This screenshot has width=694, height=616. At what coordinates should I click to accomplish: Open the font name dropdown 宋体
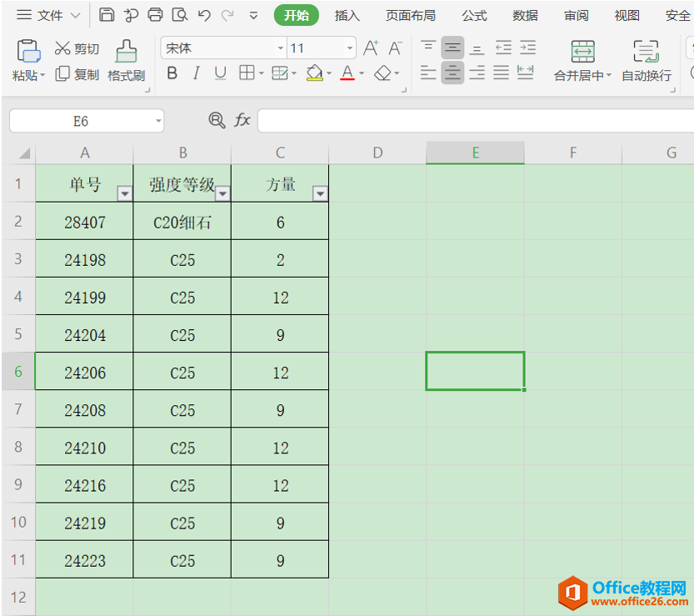point(280,48)
